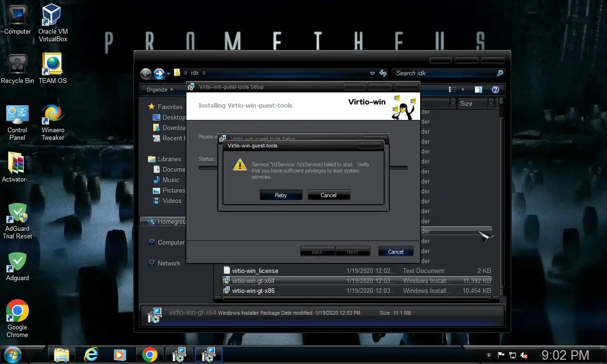Go back using Explorer's back arrow

[146, 73]
